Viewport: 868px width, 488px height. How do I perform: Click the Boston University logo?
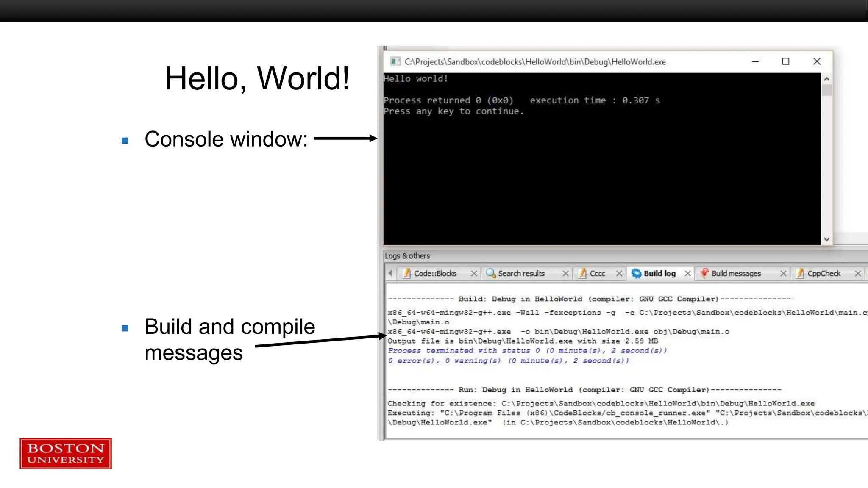66,453
